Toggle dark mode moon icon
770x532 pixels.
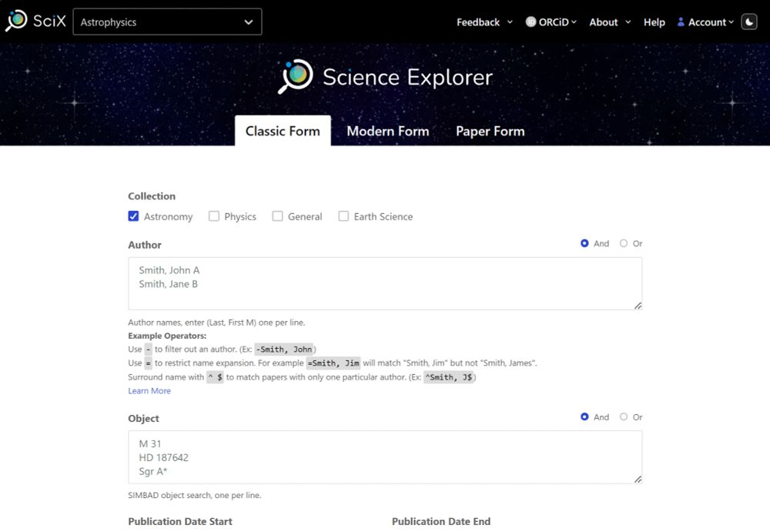pyautogui.click(x=749, y=22)
